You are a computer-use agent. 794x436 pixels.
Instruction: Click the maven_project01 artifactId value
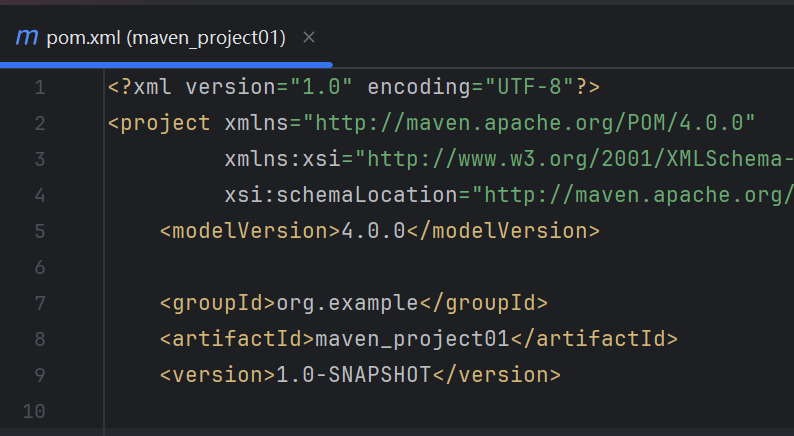pos(412,339)
